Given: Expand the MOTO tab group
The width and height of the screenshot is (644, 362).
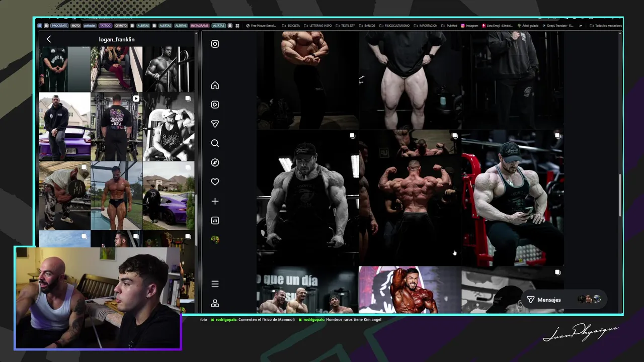Looking at the screenshot, I should [x=75, y=26].
